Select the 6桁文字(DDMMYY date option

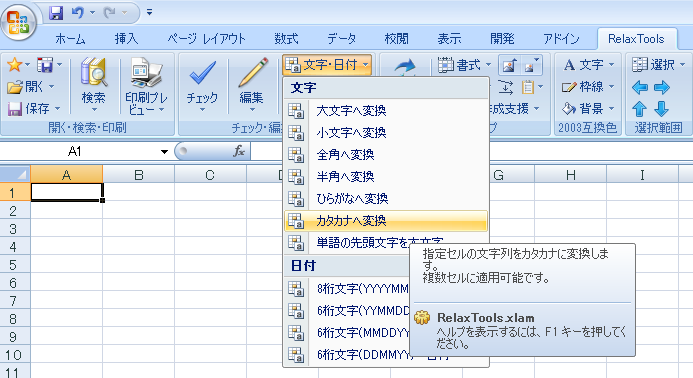[x=347, y=355]
